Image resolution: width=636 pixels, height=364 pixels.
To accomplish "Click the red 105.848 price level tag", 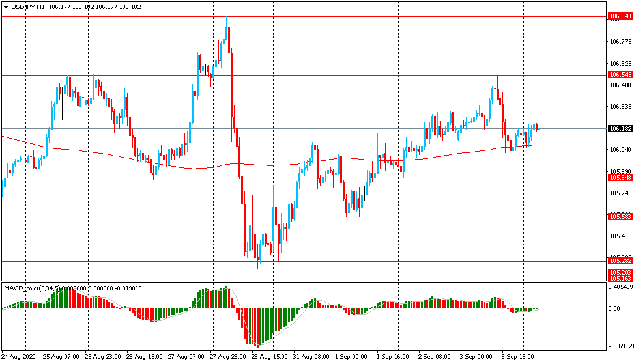I will coord(620,178).
